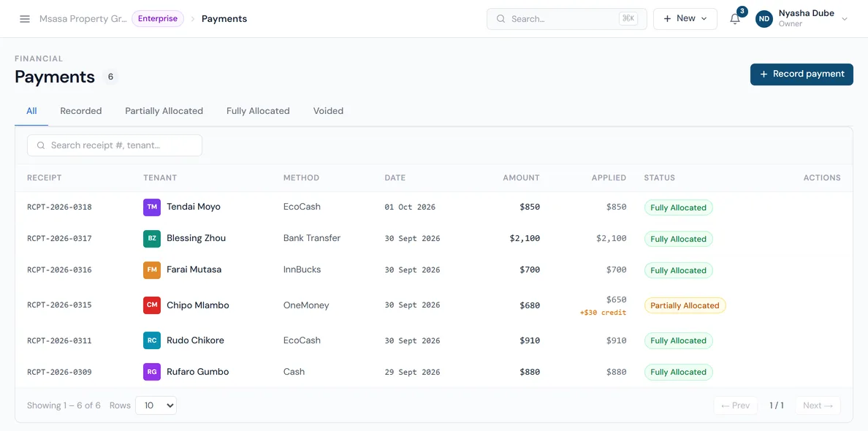Open the Rows per page selector

click(156, 405)
